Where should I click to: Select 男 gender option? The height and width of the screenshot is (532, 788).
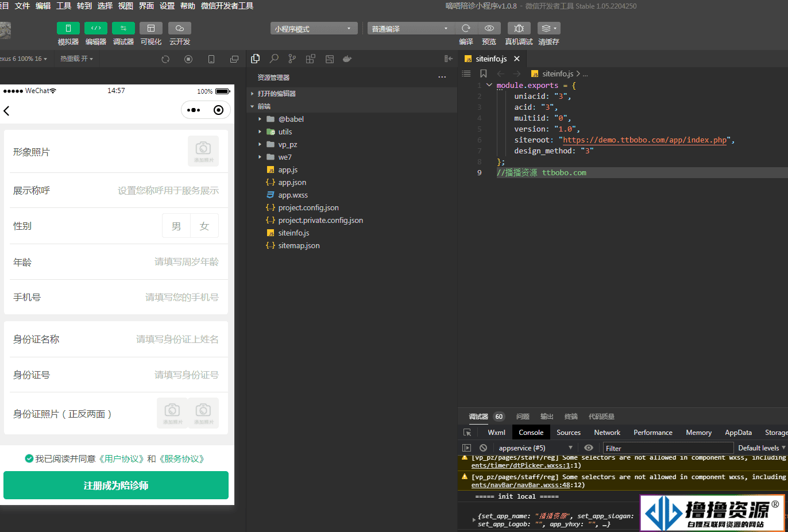[176, 226]
